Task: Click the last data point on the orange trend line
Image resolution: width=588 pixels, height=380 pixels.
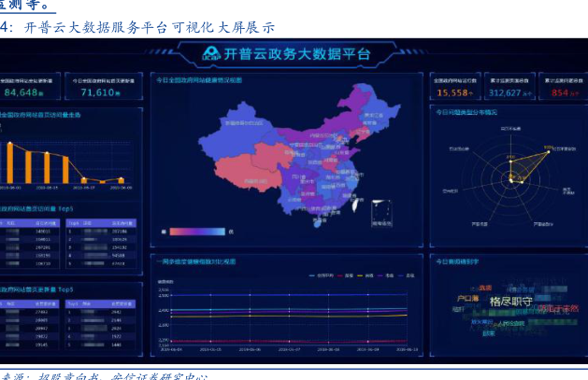Action: (x=119, y=180)
